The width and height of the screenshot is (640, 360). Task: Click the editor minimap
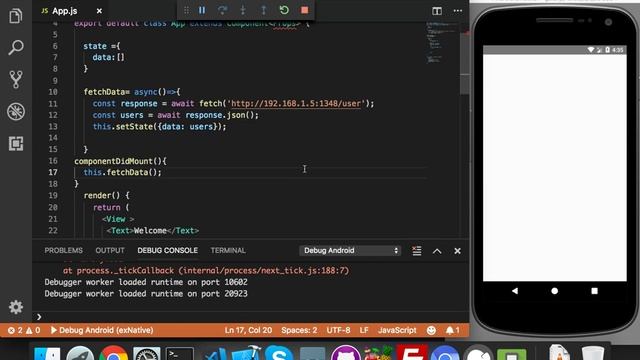point(441,43)
